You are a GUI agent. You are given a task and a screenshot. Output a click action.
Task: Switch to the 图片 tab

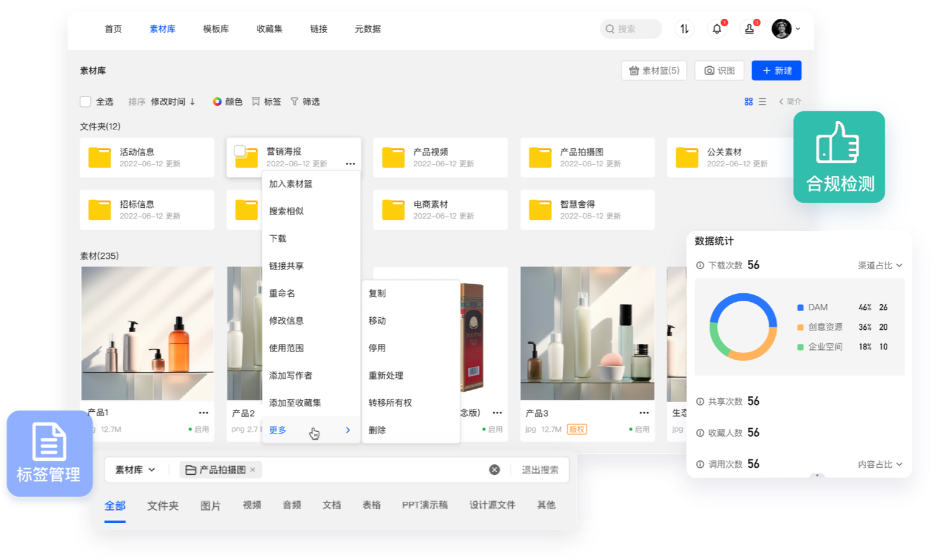(x=210, y=505)
